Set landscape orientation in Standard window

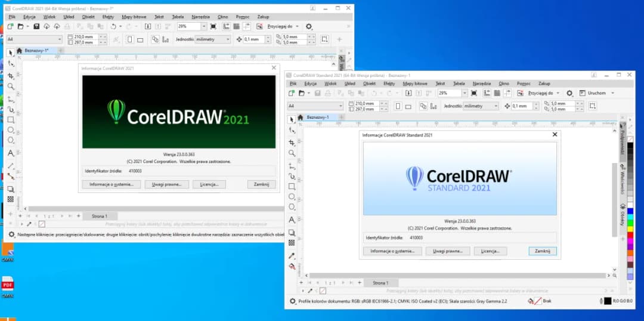click(x=408, y=106)
